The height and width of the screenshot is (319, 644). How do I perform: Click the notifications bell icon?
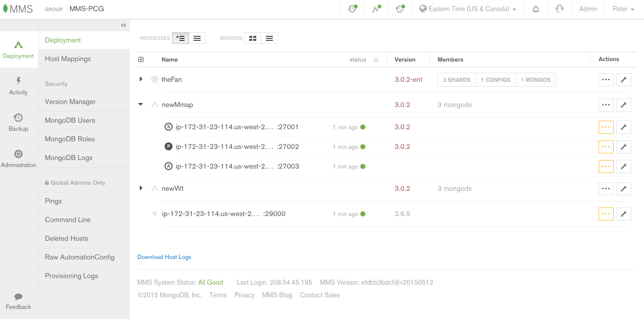point(535,9)
